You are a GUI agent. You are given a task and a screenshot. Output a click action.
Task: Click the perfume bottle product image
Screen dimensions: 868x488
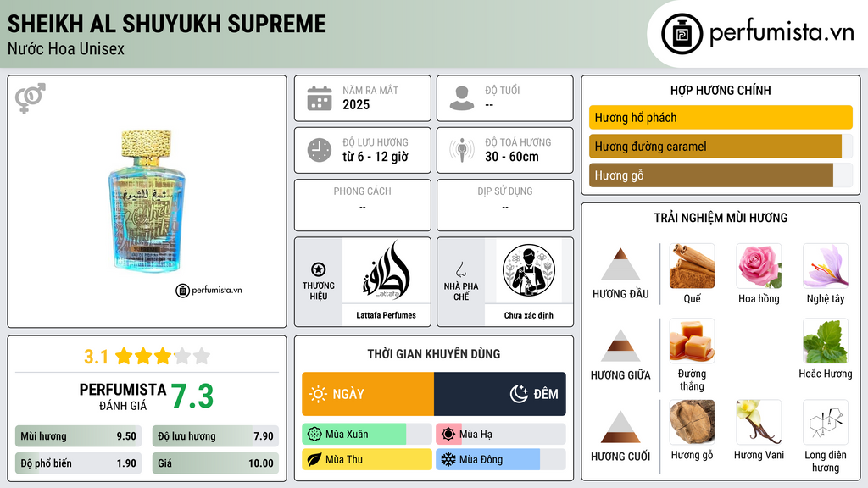click(x=147, y=201)
